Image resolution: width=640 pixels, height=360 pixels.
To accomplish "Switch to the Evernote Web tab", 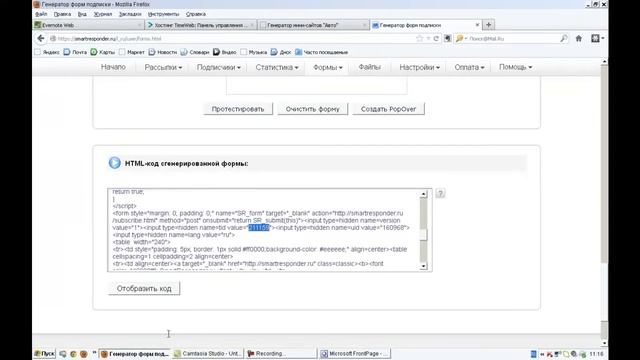I will click(x=88, y=25).
